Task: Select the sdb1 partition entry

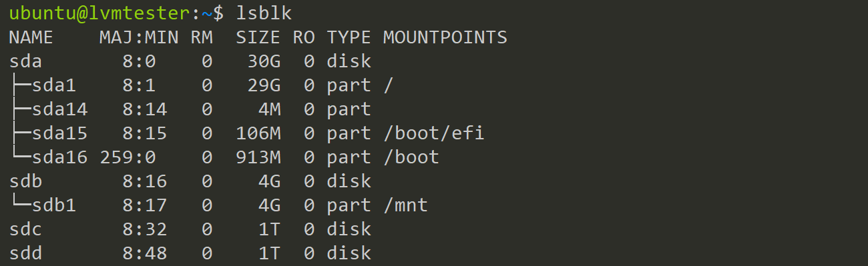Action: click(x=54, y=205)
